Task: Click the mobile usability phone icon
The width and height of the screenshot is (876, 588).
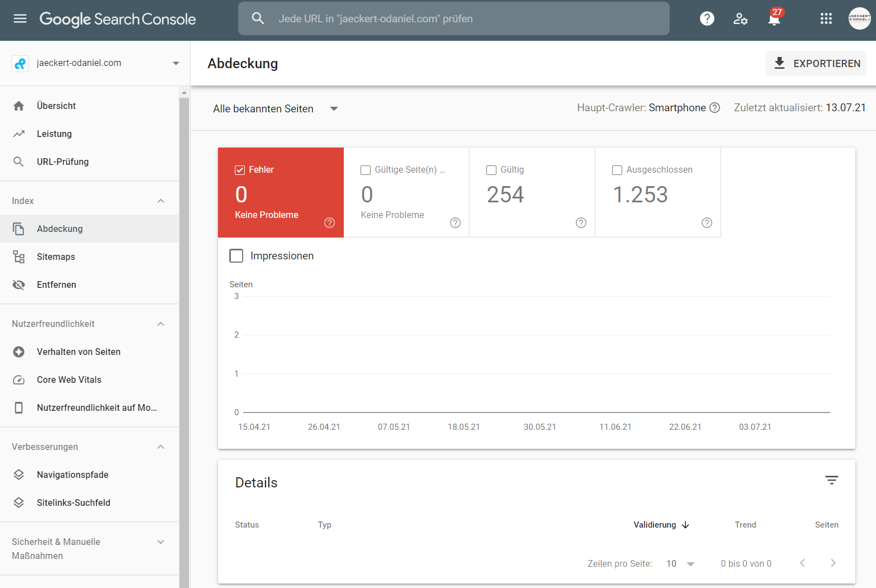Action: pos(19,407)
